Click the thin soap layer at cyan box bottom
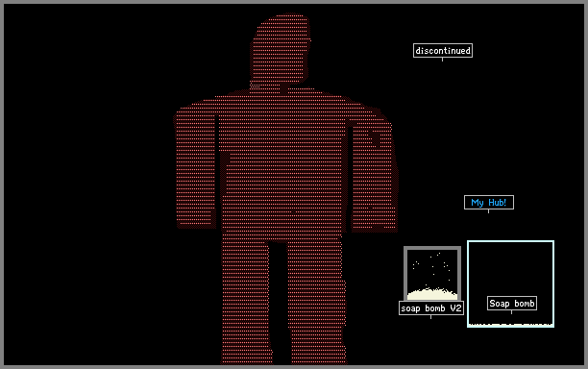This screenshot has height=369, width=588. point(510,325)
